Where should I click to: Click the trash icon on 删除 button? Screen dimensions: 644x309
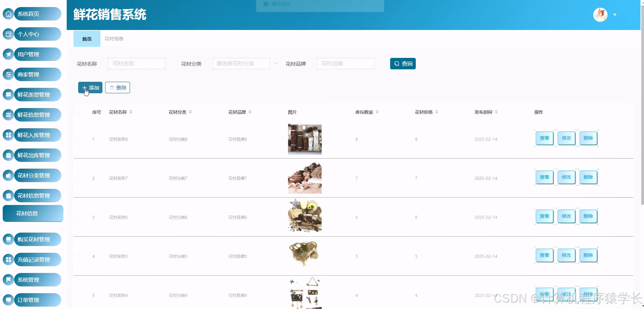(x=112, y=88)
